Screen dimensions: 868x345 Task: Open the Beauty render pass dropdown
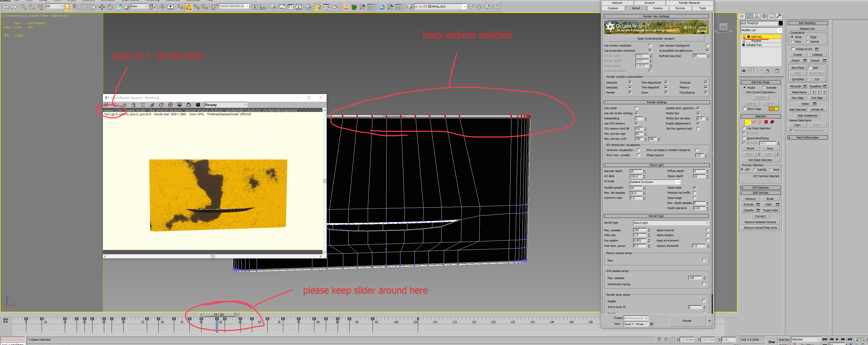click(225, 105)
